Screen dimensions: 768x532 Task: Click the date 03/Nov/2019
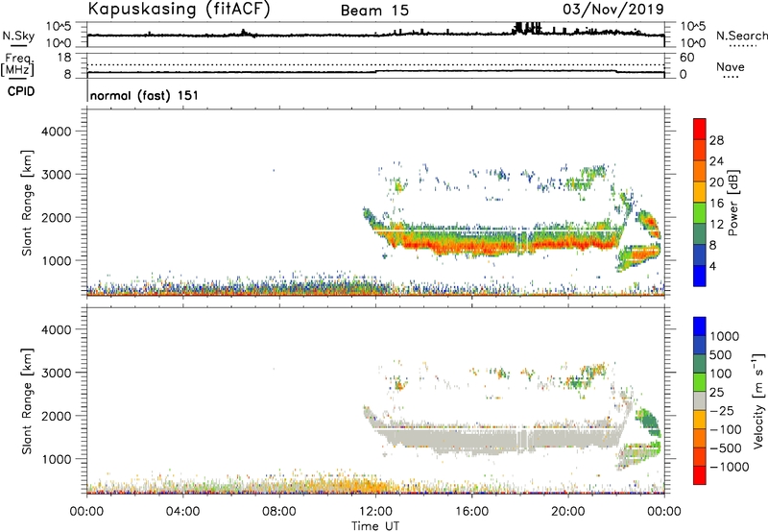(613, 9)
